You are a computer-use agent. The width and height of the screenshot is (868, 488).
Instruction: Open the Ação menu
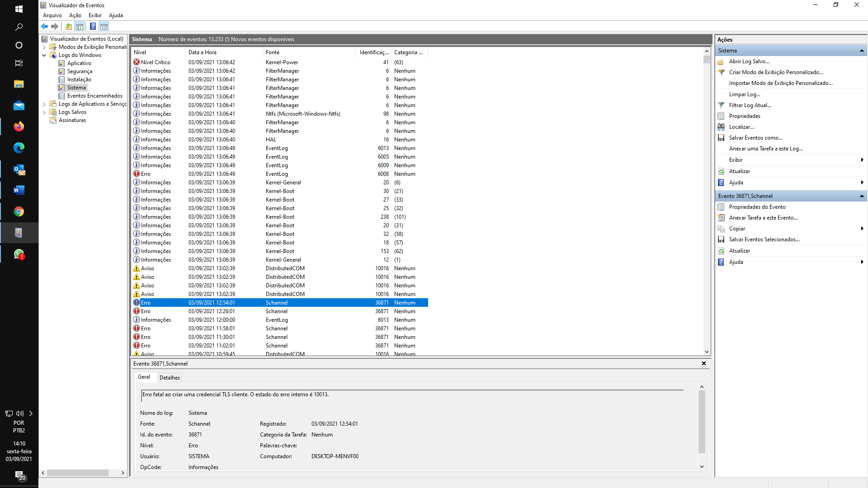[x=75, y=15]
